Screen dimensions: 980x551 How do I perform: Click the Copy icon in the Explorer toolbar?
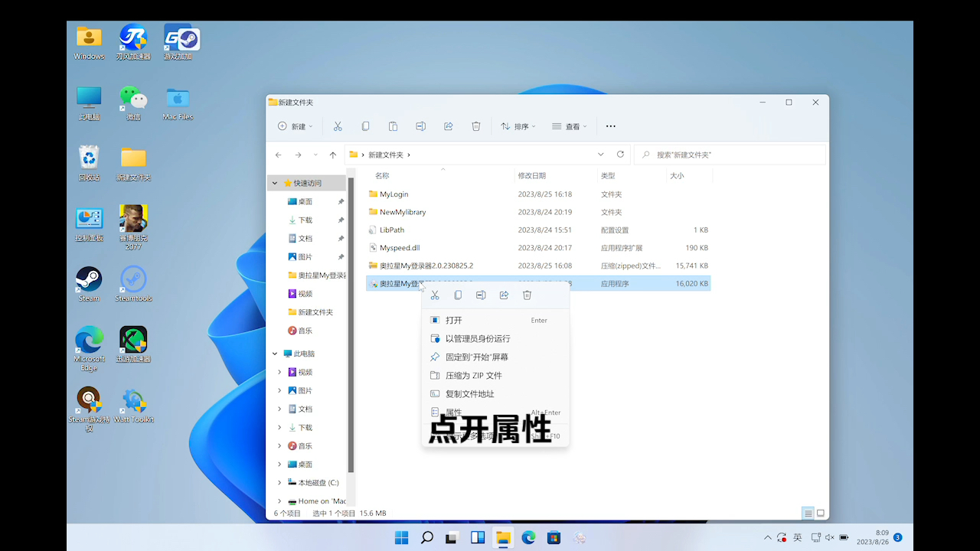coord(365,126)
